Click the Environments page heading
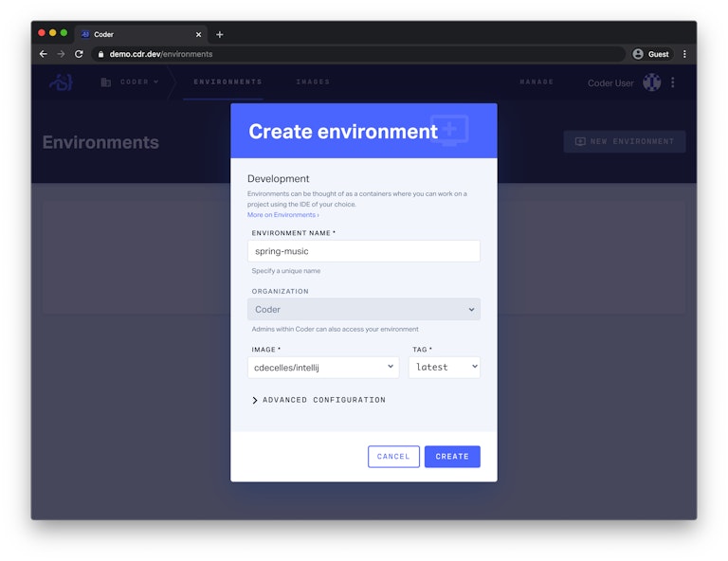The height and width of the screenshot is (561, 728). [x=100, y=142]
